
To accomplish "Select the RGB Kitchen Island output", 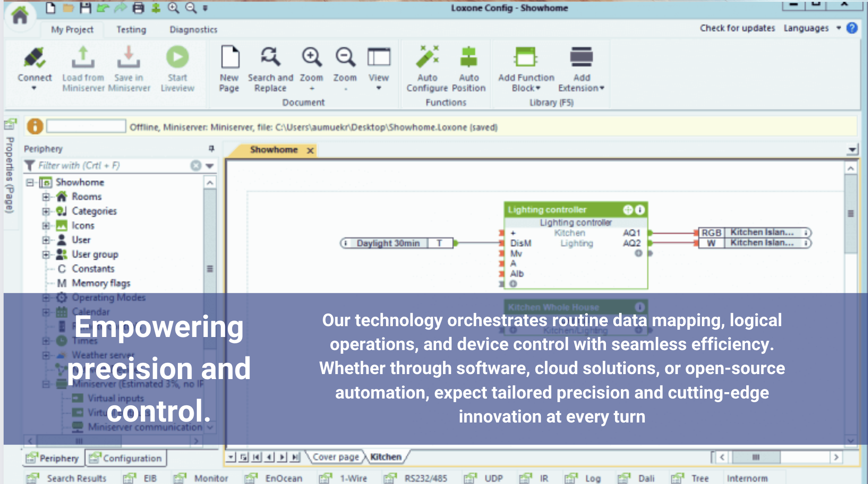I will (x=755, y=233).
